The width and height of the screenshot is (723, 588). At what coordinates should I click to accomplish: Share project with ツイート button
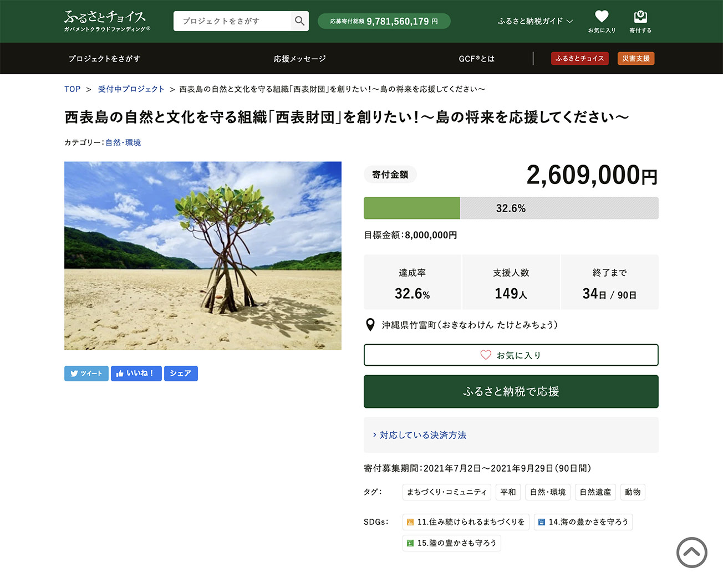tap(86, 374)
